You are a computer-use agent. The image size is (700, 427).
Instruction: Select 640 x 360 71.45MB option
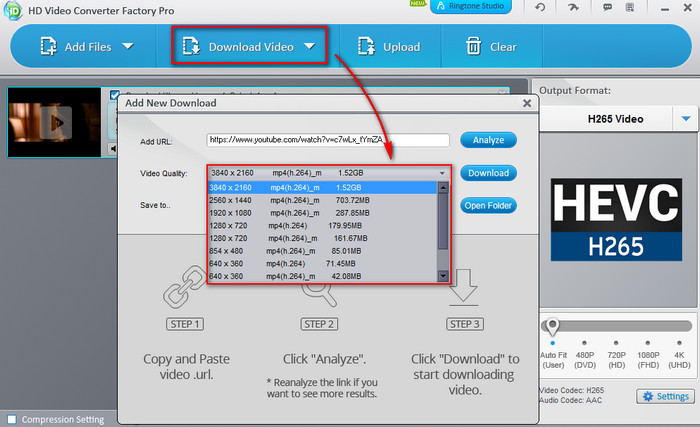coord(323,264)
